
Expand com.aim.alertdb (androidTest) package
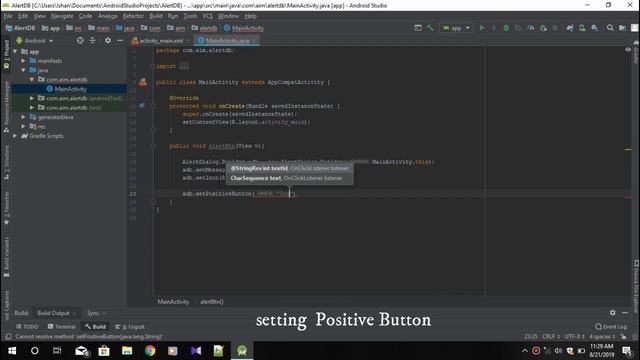pyautogui.click(x=32, y=98)
